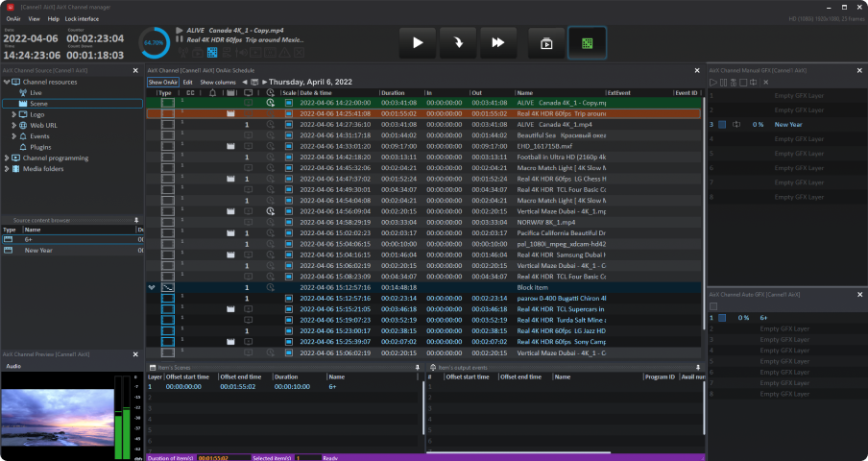Expand the Channel programming tree node
This screenshot has height=461, width=868.
6,158
